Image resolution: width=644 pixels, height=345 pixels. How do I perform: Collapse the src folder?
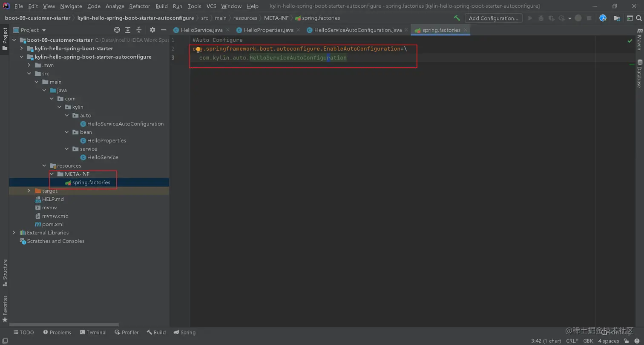pos(29,74)
